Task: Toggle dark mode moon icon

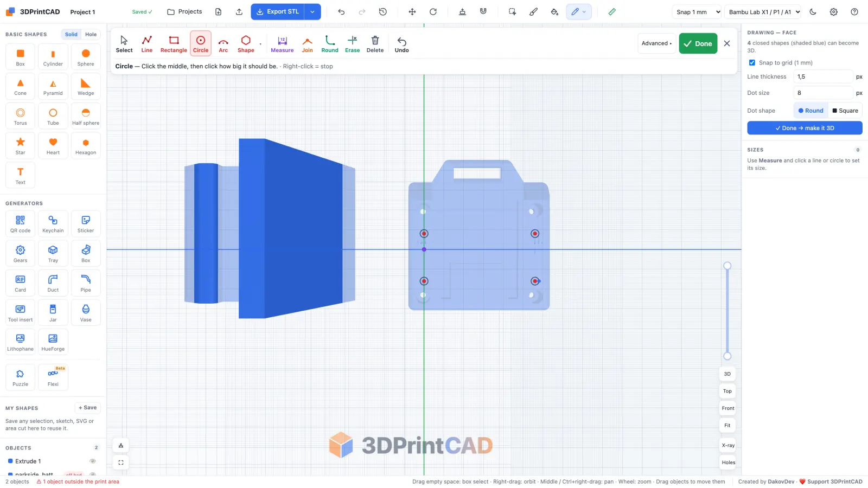Action: [x=813, y=11]
